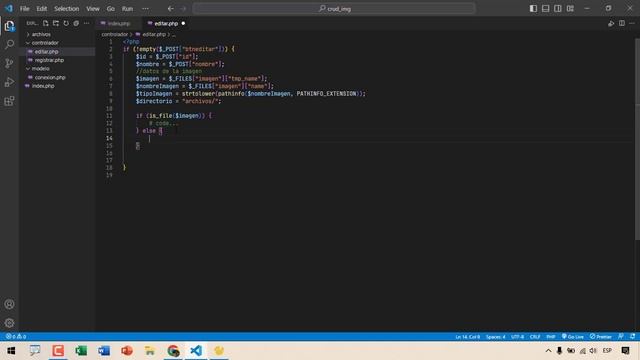Create a new folder in explorer
Image resolution: width=640 pixels, height=360 pixels.
click(56, 23)
